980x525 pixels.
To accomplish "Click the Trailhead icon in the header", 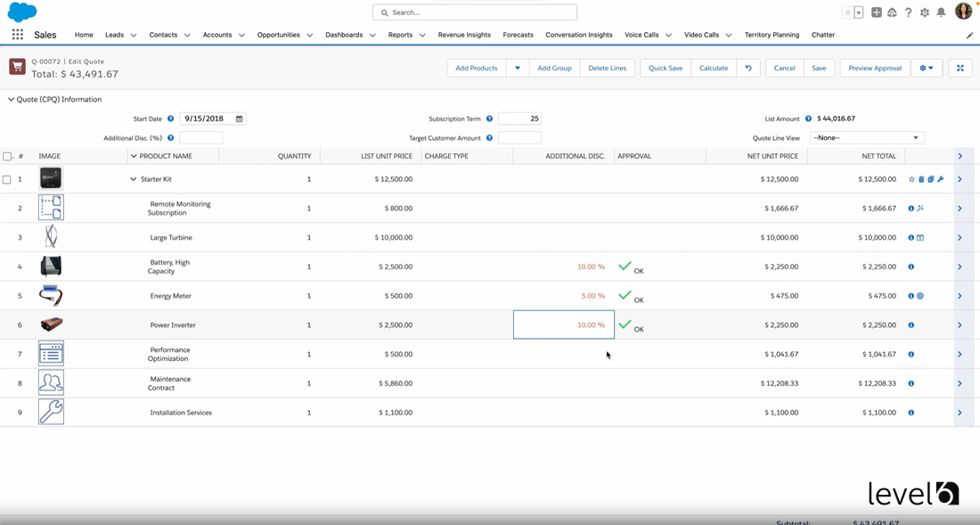I will [891, 12].
